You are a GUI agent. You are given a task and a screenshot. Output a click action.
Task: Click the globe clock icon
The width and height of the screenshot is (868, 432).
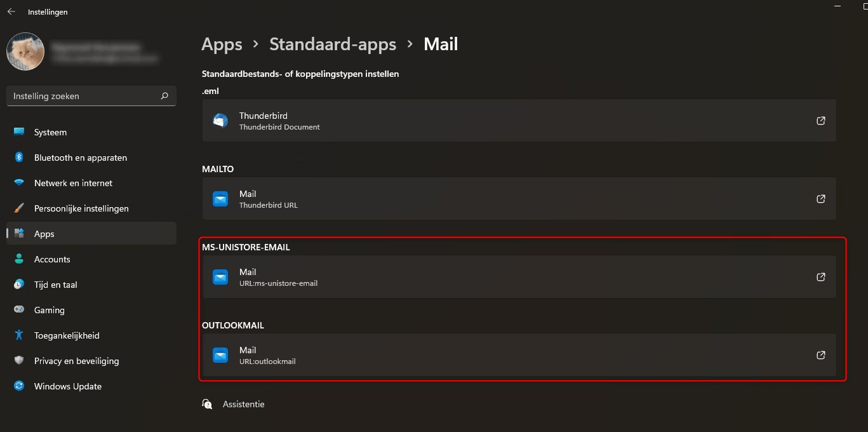(19, 285)
